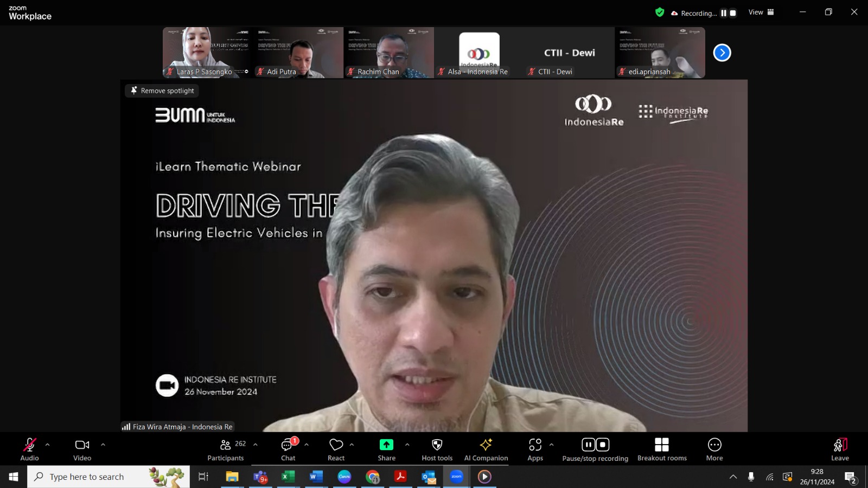Open Windows Start menu

click(14, 477)
